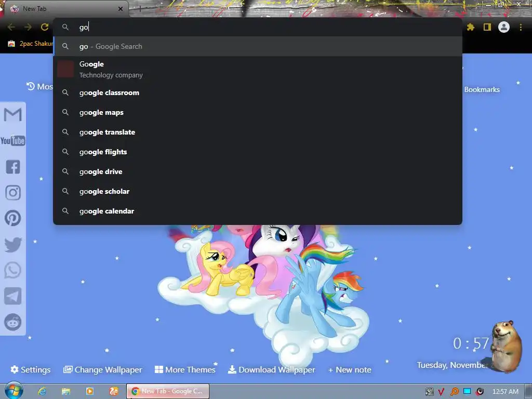This screenshot has height=399, width=532.
Task: Open Gmail from the sidebar
Action: 13,114
